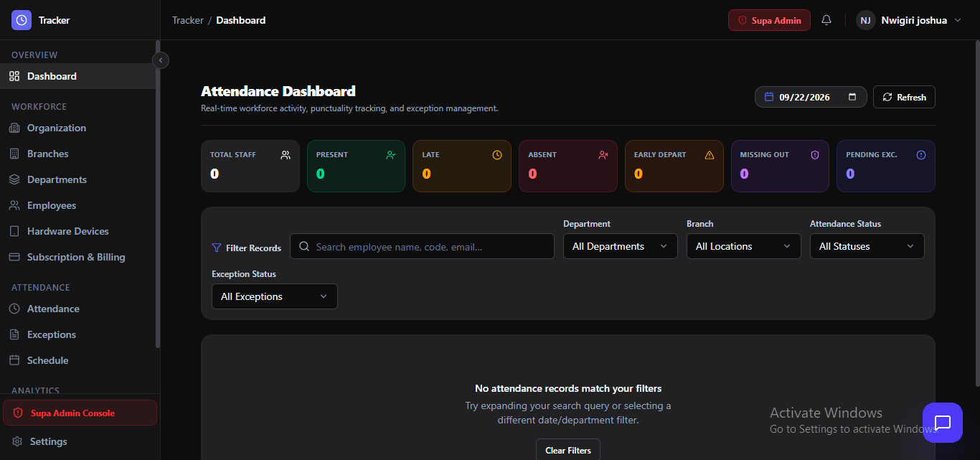Click the Absent stat card
The image size is (980, 460).
coord(568,166)
